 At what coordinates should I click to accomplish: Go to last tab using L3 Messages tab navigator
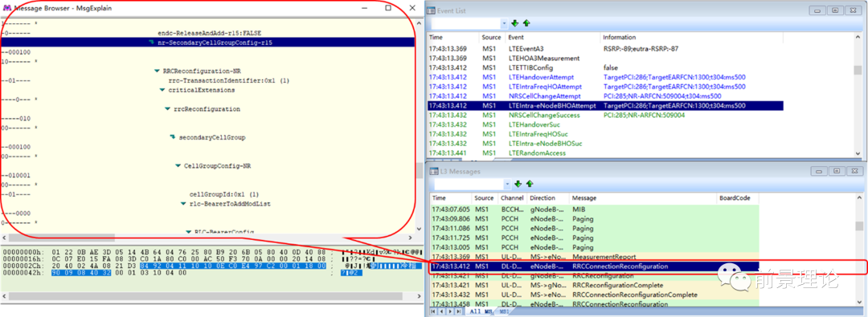coord(457,311)
